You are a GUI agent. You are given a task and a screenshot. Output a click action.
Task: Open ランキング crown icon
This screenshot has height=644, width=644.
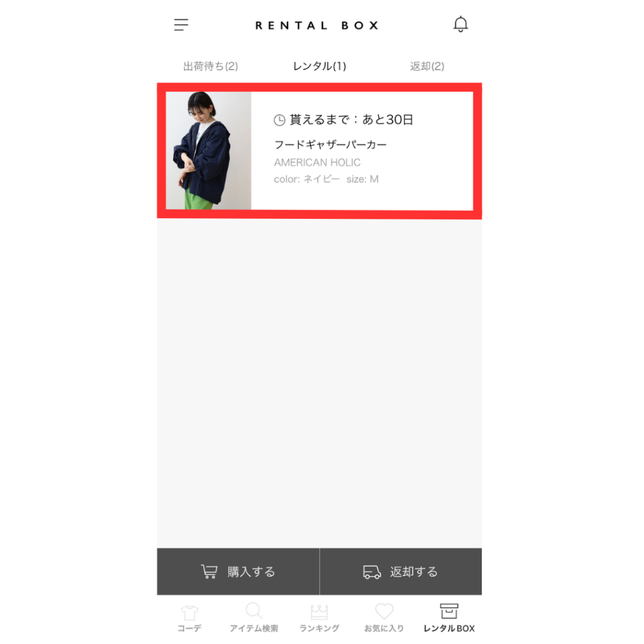click(319, 612)
